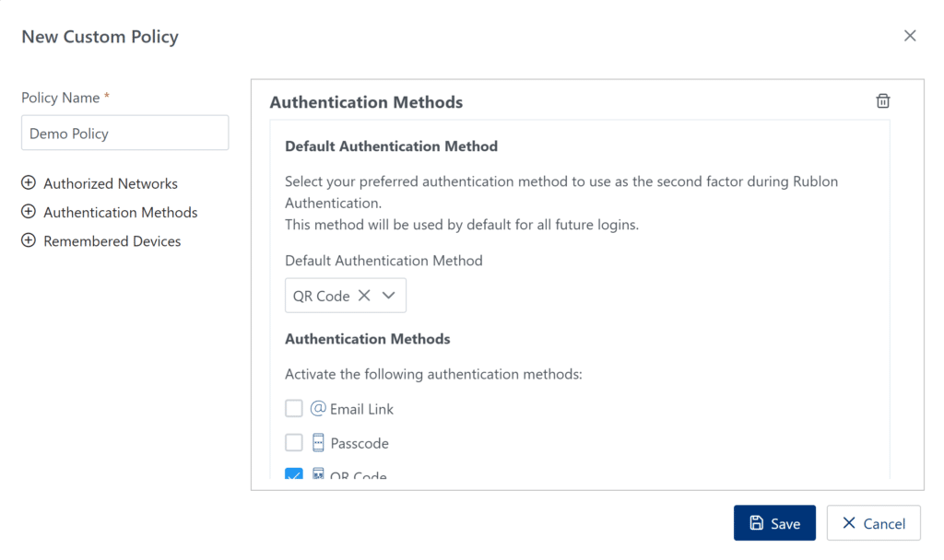This screenshot has height=560, width=944.
Task: Select Authentication Methods in the left list
Action: tap(121, 213)
